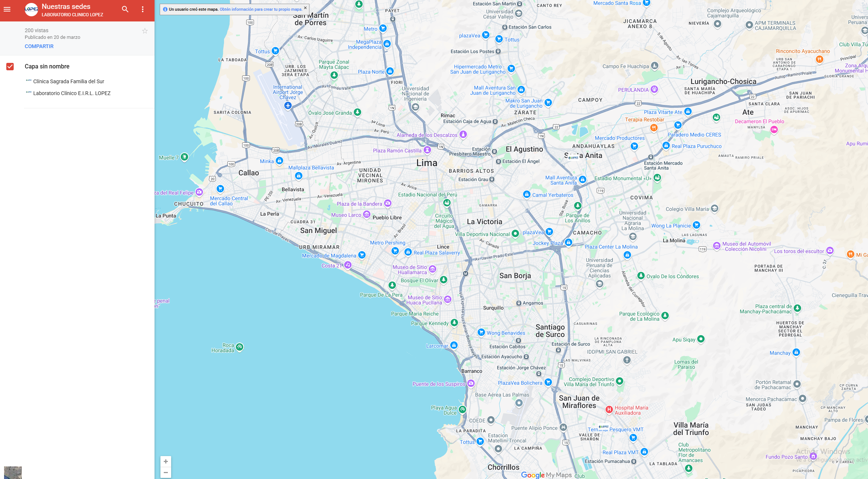868x479 pixels.
Task: Click Playa Agua Dulce beach marker
Action: coord(462,409)
